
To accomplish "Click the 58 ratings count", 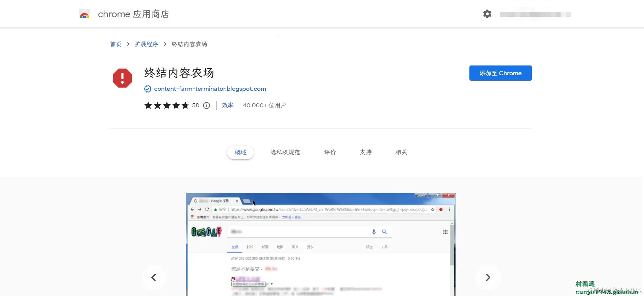I will coord(196,105).
